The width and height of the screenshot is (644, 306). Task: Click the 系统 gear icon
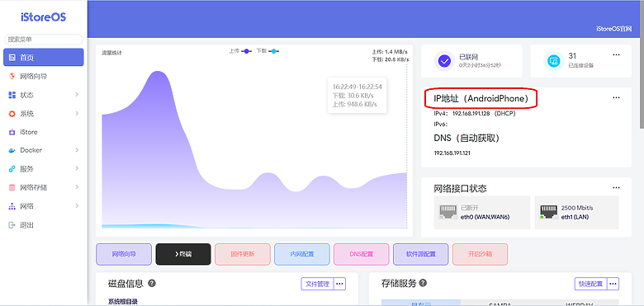12,114
